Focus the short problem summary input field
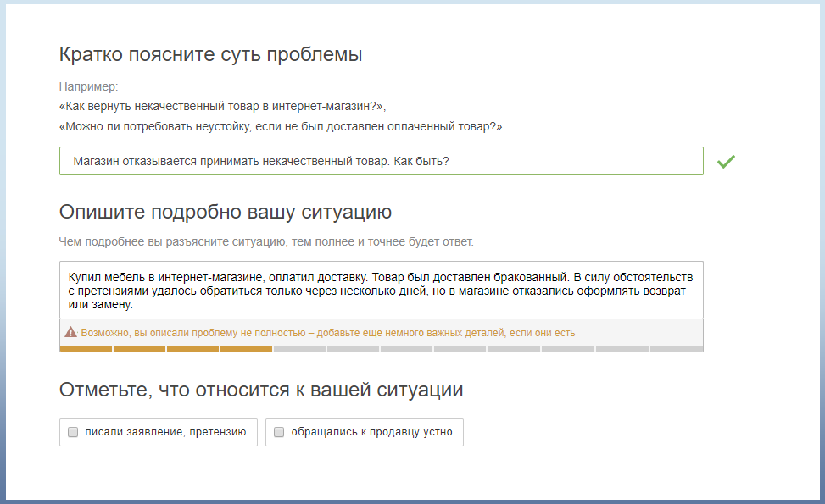The image size is (825, 504). point(381,162)
